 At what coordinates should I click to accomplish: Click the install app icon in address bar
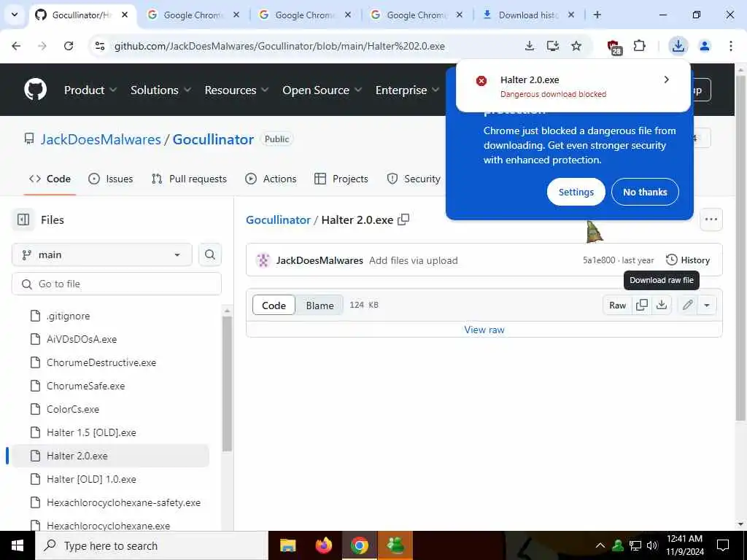point(553,46)
